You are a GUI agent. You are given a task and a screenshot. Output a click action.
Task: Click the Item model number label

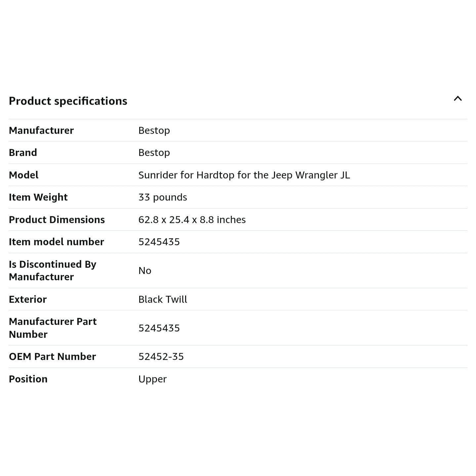coord(56,242)
